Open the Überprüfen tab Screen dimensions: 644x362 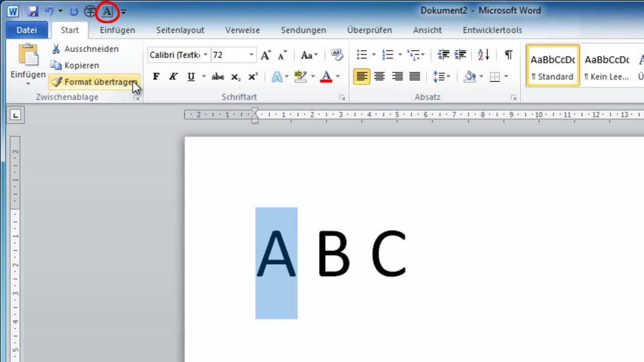pyautogui.click(x=369, y=30)
